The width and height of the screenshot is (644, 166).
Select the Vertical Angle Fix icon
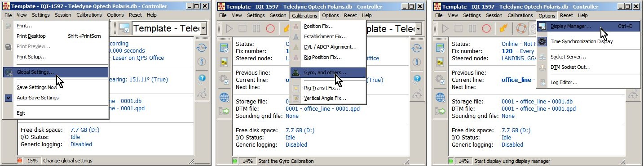296,98
